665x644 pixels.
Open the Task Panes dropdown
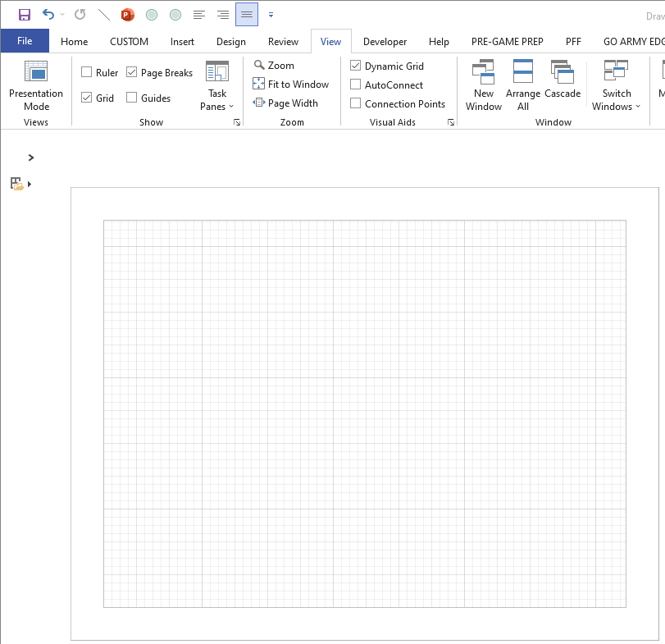click(217, 85)
